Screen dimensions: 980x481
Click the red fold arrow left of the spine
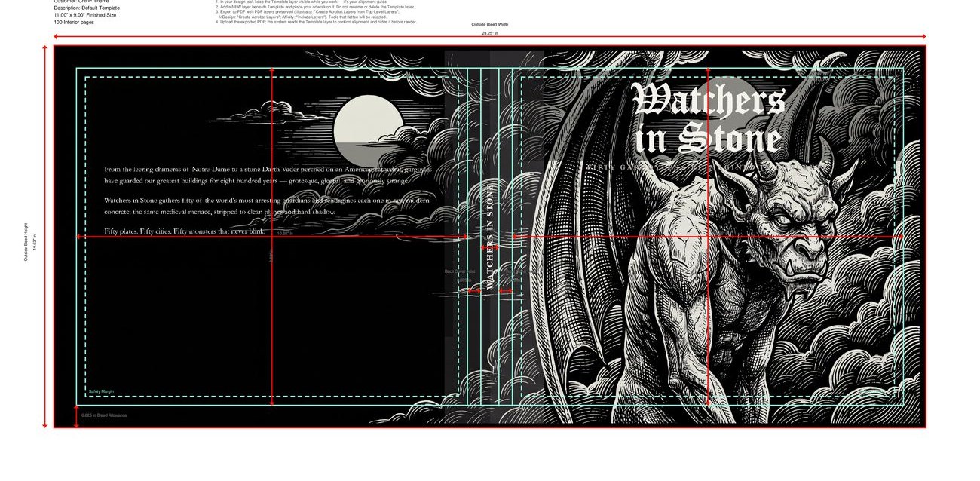[x=474, y=291]
